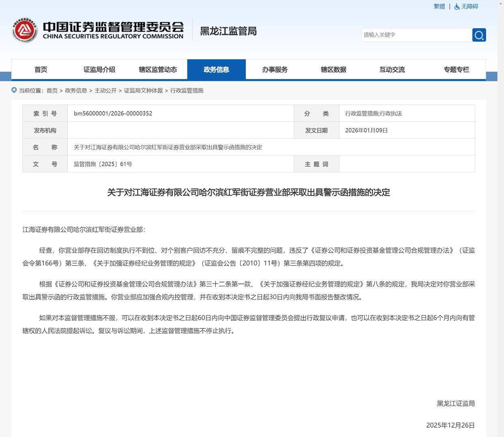Click 证监局文种体裁 breadcrumb link

click(143, 90)
